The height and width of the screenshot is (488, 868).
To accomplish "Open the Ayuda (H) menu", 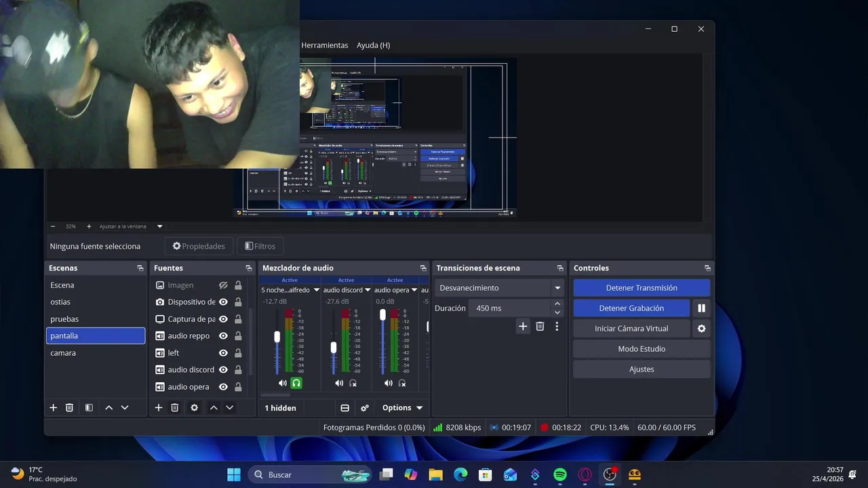I will tap(373, 45).
